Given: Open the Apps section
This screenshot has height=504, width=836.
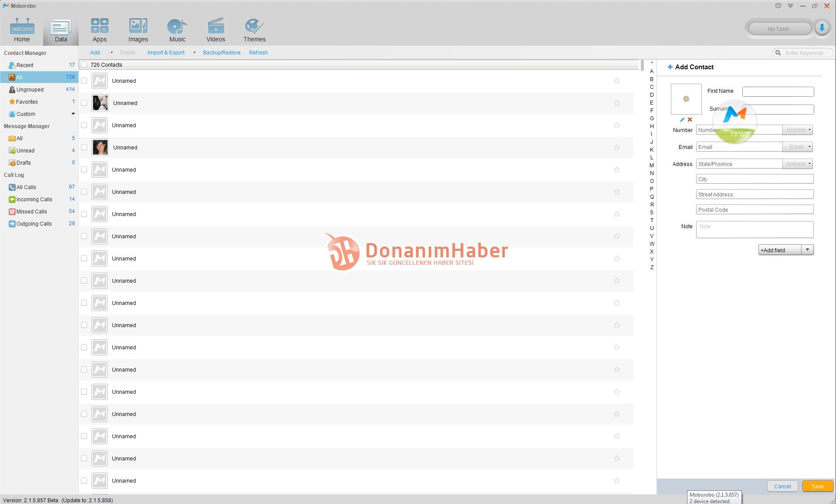Looking at the screenshot, I should pos(99,30).
